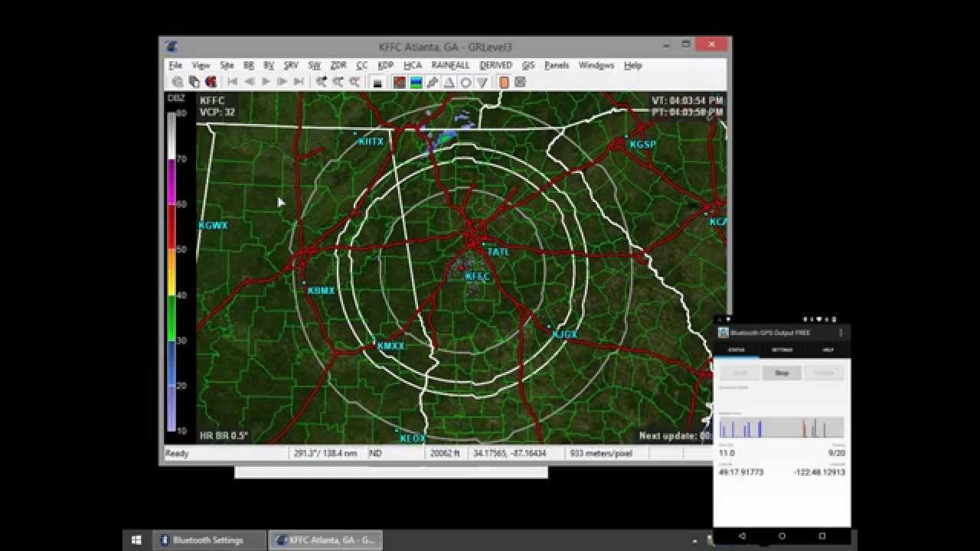Image resolution: width=980 pixels, height=551 pixels.
Task: Open the DERIVED products menu
Action: click(x=495, y=66)
